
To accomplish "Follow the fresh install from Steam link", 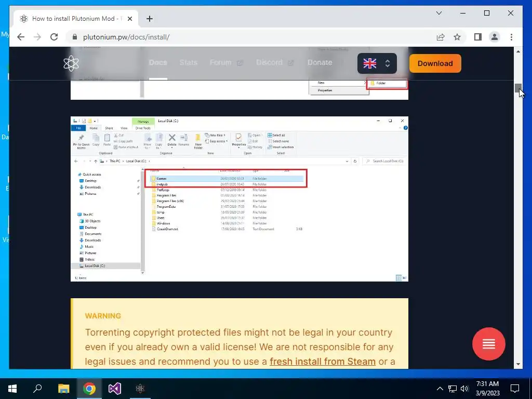I will pos(322,362).
